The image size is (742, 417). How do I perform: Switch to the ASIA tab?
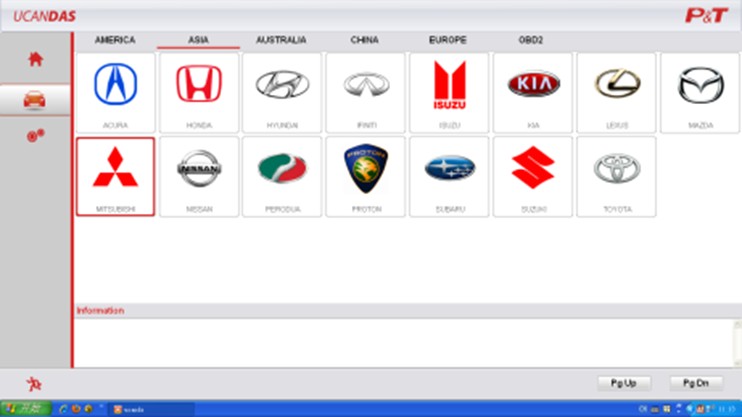[198, 40]
